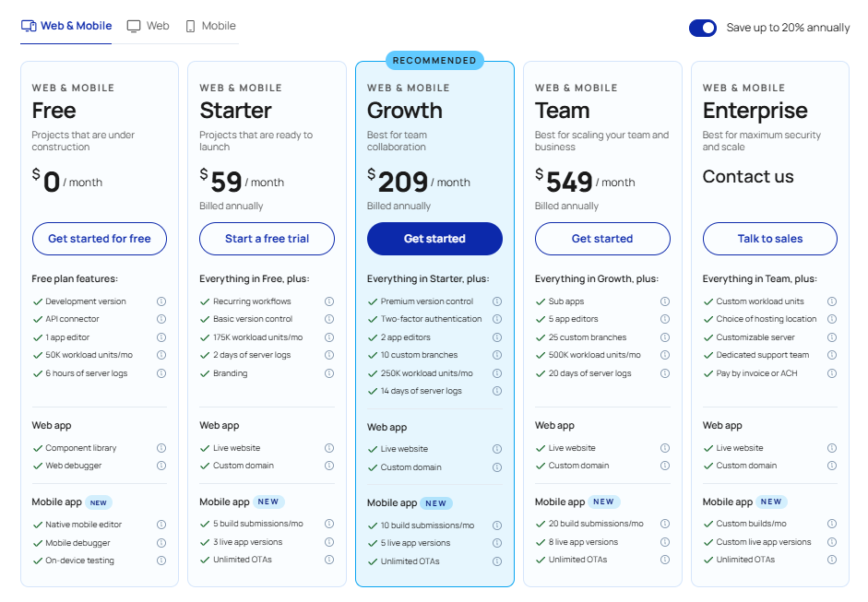The height and width of the screenshot is (602, 868).
Task: Click Get started for free button
Action: 100,239
